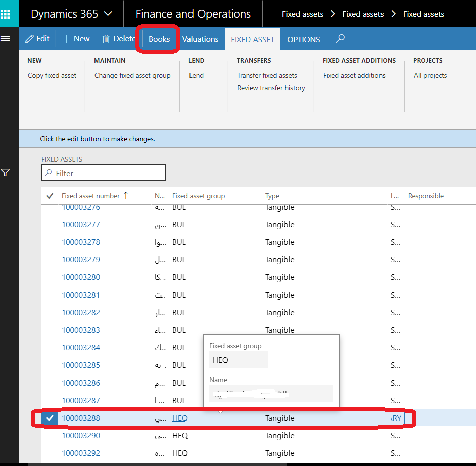Image resolution: width=476 pixels, height=466 pixels.
Task: Open the filter pane funnel icon
Action: click(x=5, y=173)
